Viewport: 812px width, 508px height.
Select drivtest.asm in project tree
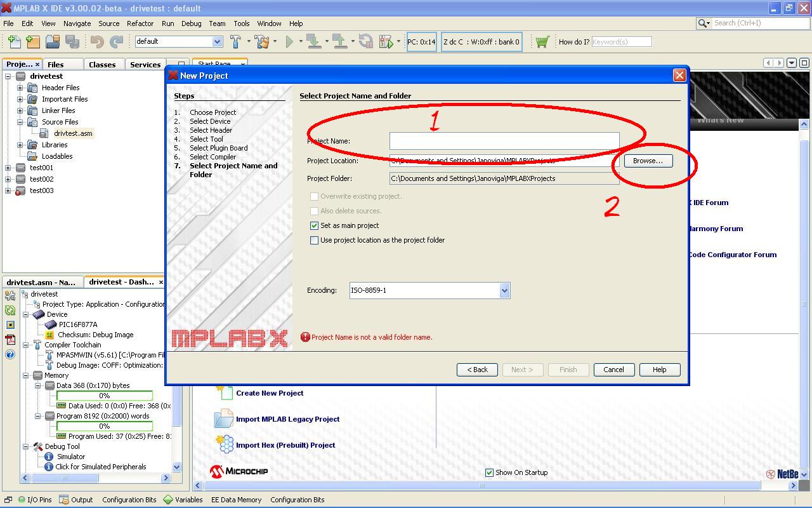tap(73, 133)
